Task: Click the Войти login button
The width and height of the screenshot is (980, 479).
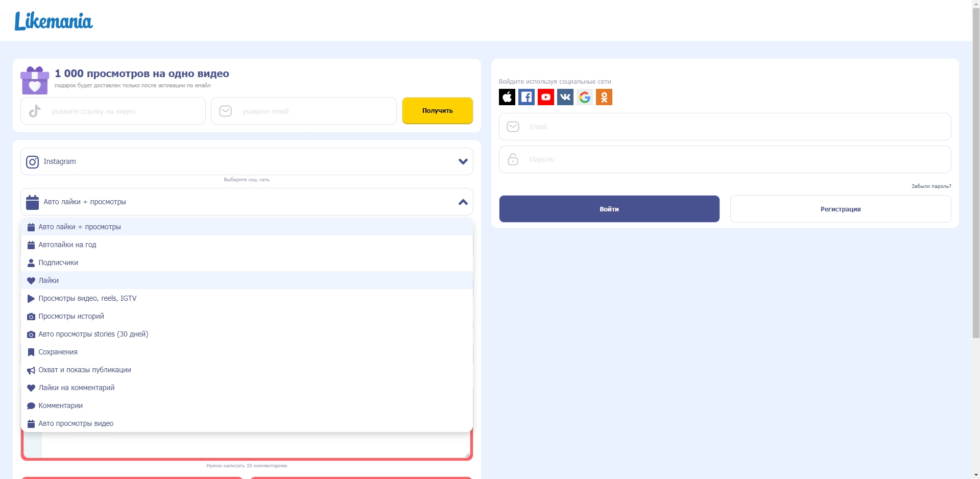Action: (609, 209)
